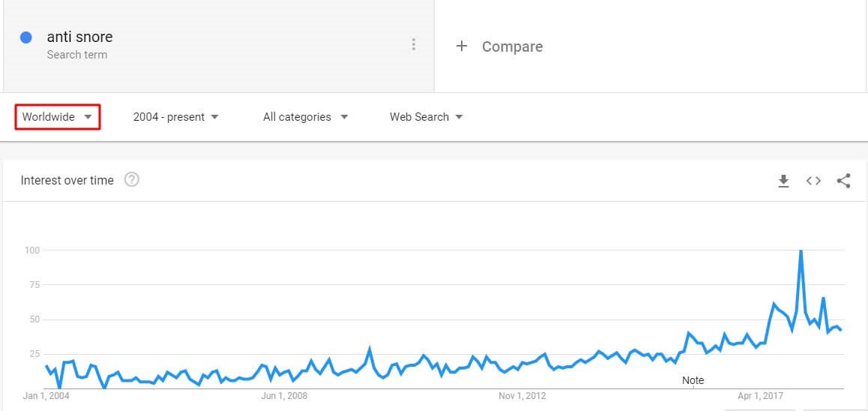Click the blue dot beside anti snore

26,37
